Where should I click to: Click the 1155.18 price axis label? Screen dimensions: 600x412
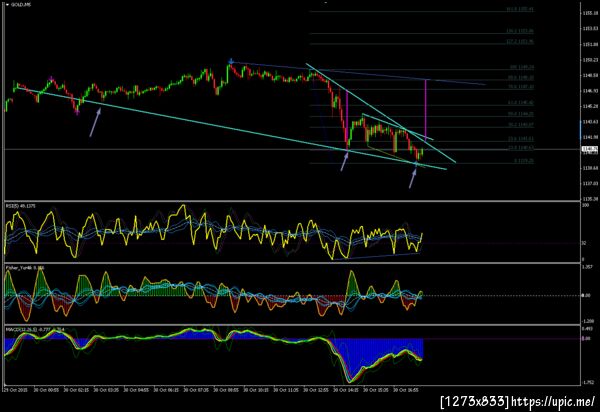pyautogui.click(x=590, y=13)
